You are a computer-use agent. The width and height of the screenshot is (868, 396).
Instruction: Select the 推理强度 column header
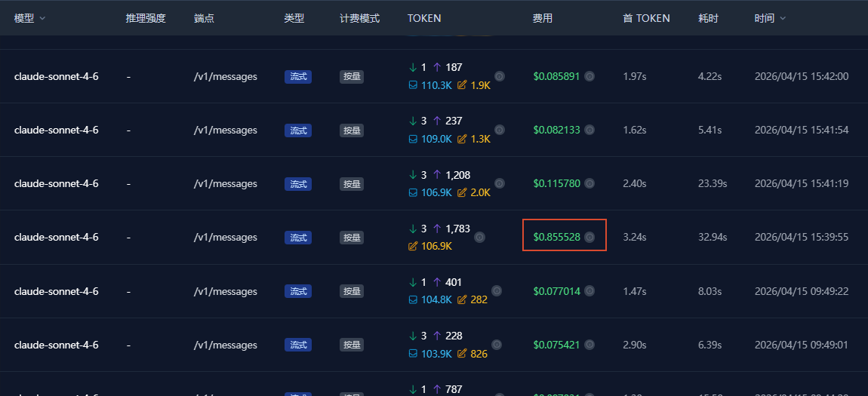pyautogui.click(x=146, y=18)
